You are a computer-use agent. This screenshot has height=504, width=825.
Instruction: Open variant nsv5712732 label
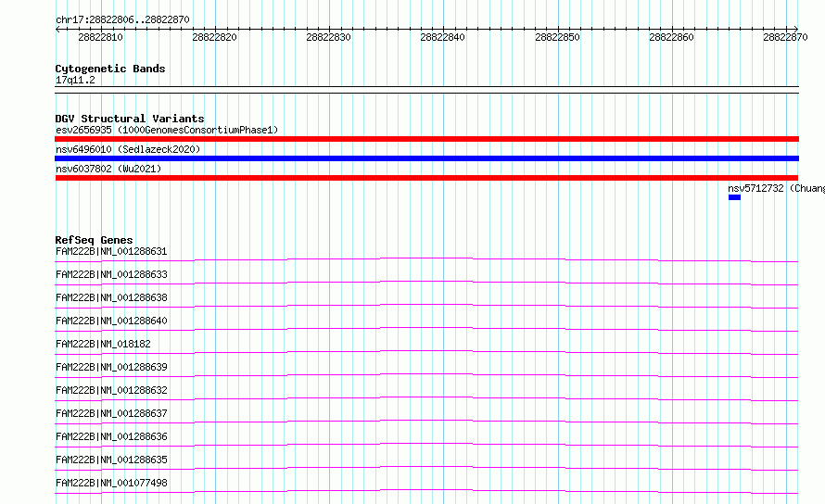pyautogui.click(x=776, y=188)
